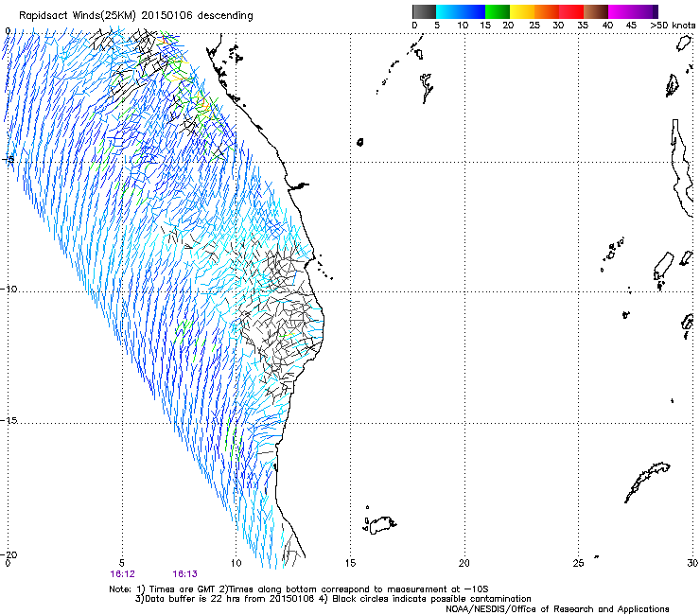The width and height of the screenshot is (700, 615).
Task: Click the '>50 knots' color scale label
Action: 673,26
